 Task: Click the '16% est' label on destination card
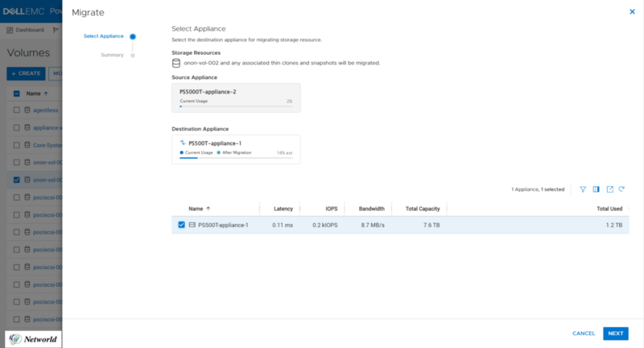[284, 153]
